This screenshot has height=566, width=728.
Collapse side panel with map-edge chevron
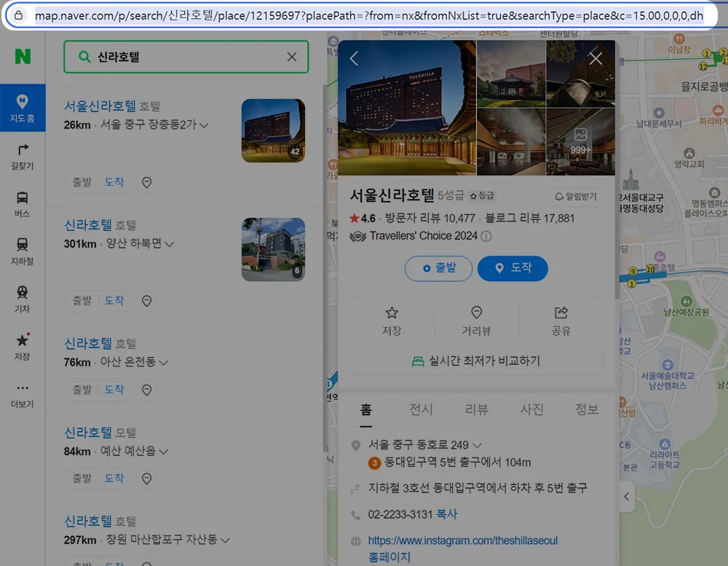point(627,496)
